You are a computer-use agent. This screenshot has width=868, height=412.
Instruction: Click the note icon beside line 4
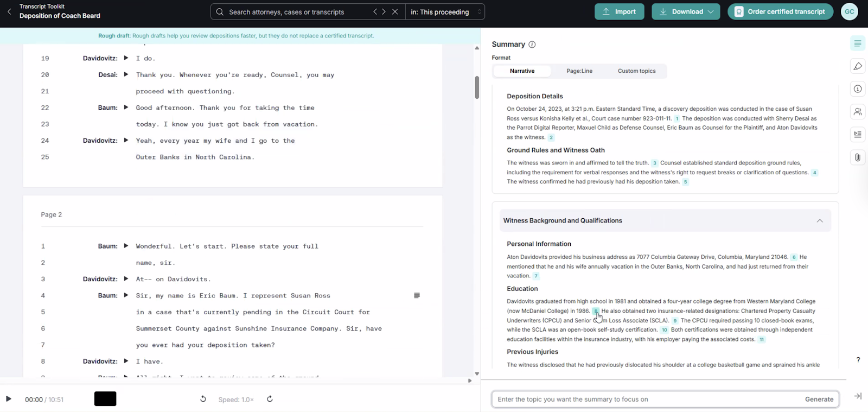click(x=417, y=295)
